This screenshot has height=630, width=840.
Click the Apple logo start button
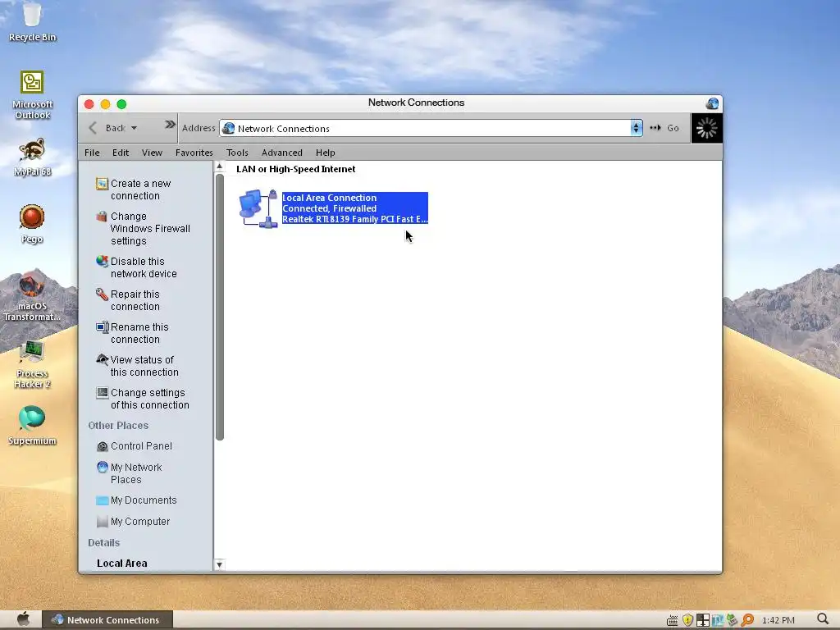23,619
